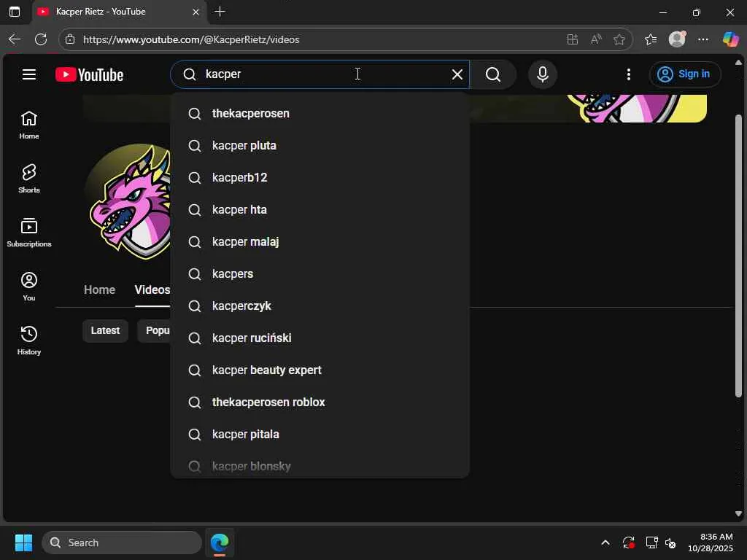Open the You section in the sidebar
Image resolution: width=747 pixels, height=560 pixels.
click(29, 287)
